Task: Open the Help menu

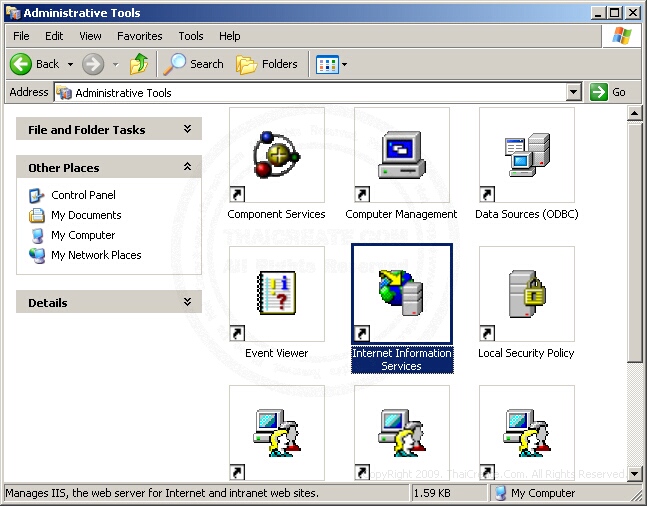Action: 229,36
